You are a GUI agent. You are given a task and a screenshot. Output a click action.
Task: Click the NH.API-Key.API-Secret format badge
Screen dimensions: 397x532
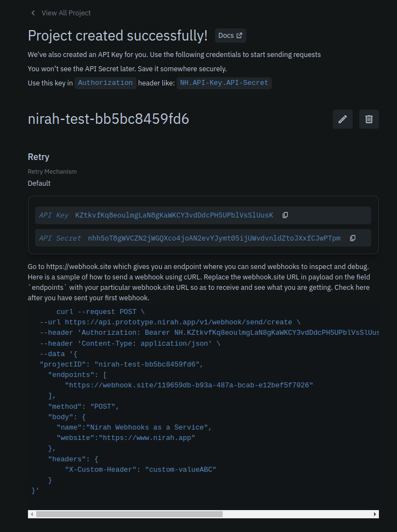coord(224,83)
